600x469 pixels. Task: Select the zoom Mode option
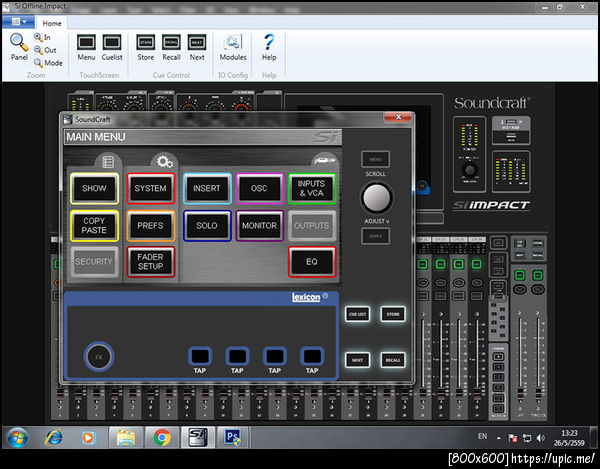[x=48, y=63]
